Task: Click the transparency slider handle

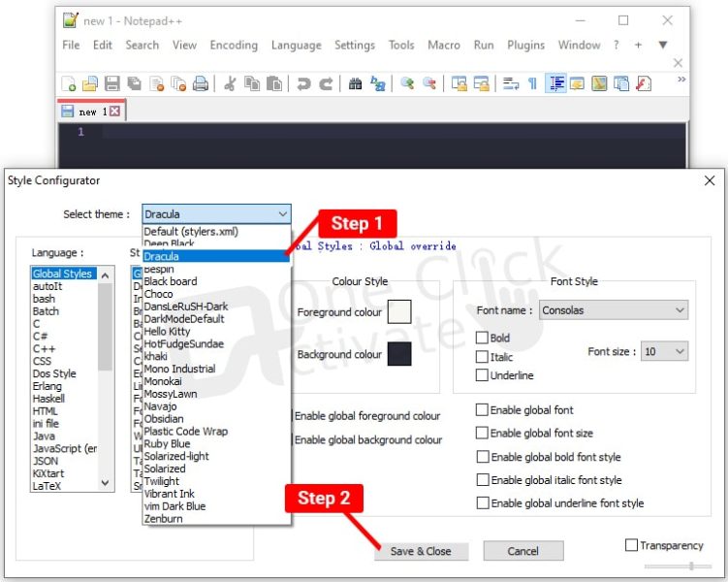Action: pyautogui.click(x=691, y=566)
